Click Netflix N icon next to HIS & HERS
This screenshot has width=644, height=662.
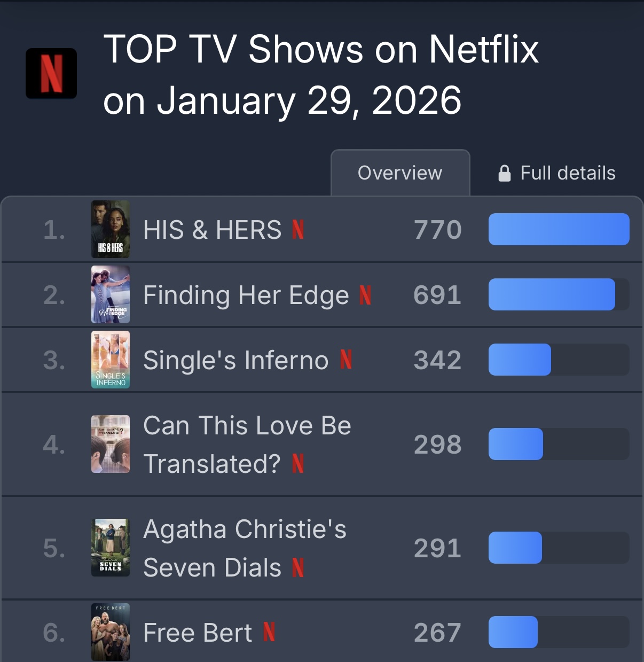[298, 230]
